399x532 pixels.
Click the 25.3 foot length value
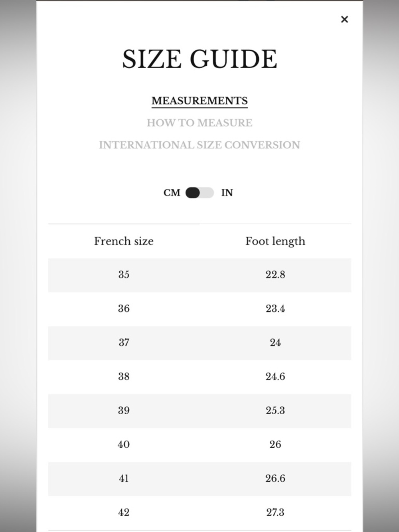[275, 410]
